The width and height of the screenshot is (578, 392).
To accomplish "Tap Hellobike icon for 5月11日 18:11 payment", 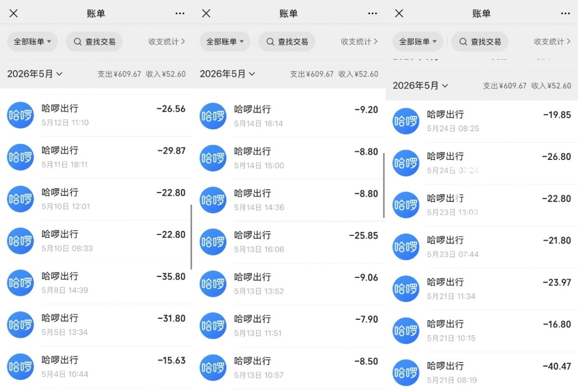I will 20,157.
